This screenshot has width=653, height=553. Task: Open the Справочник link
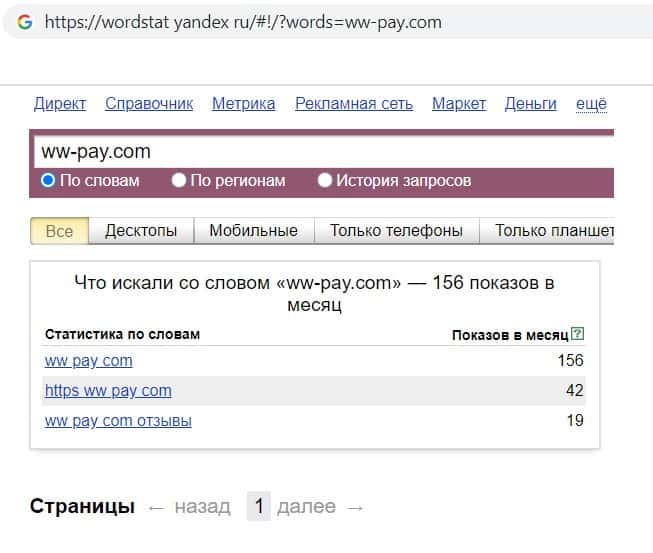149,104
